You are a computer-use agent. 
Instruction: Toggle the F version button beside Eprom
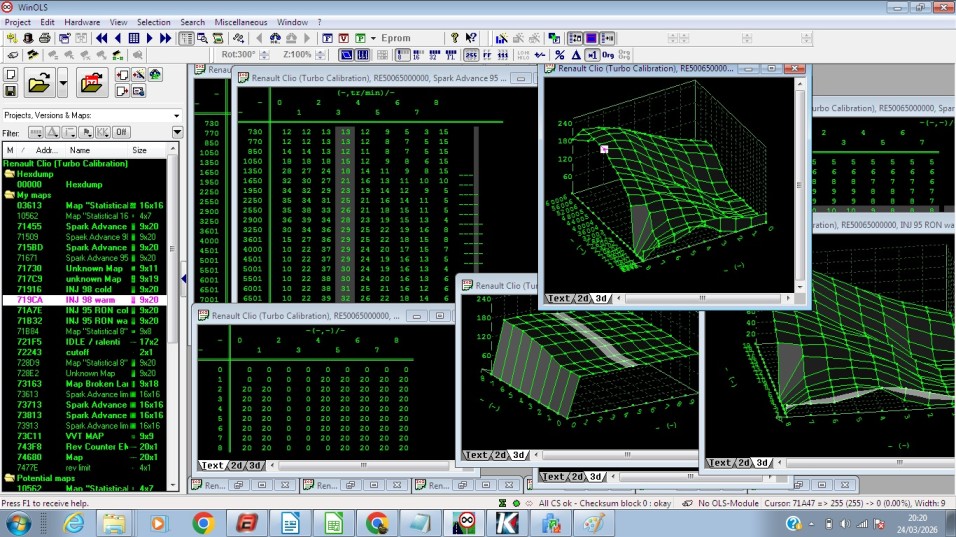327,38
